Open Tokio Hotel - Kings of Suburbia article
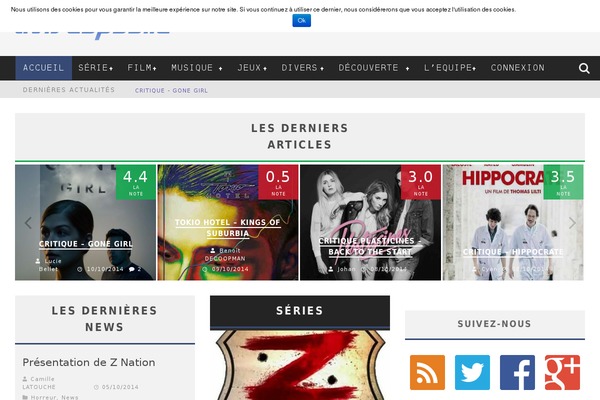This screenshot has width=600, height=400. point(228,228)
